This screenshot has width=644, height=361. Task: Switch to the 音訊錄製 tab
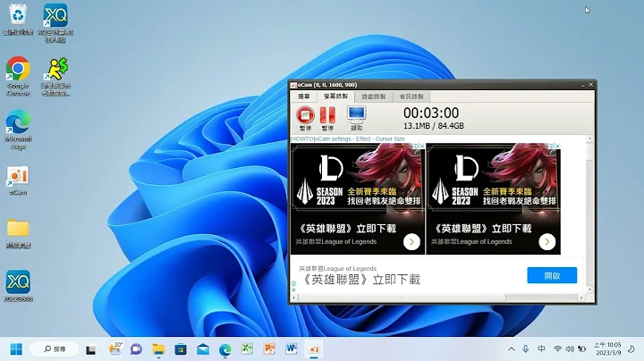[x=411, y=97]
